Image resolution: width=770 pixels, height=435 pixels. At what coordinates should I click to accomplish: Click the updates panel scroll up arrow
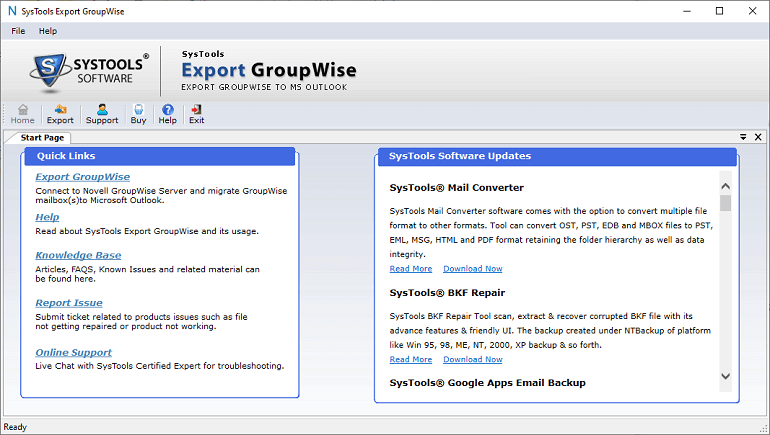725,187
